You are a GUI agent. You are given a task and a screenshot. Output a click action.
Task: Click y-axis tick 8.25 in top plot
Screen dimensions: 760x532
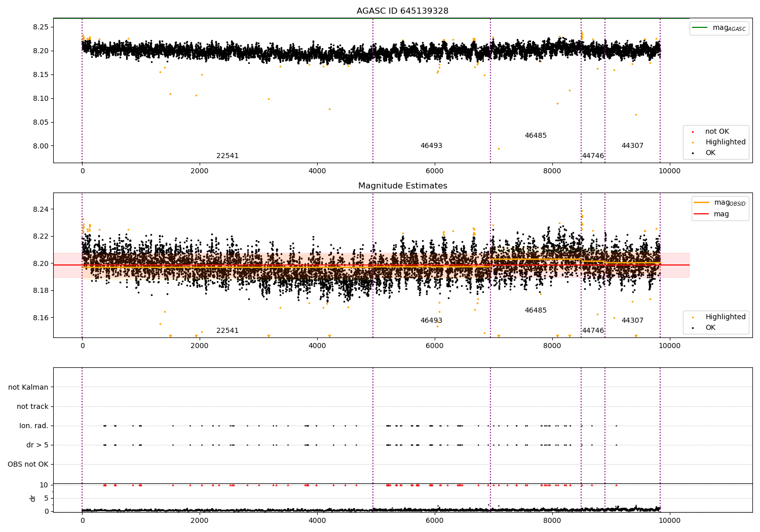pos(41,27)
